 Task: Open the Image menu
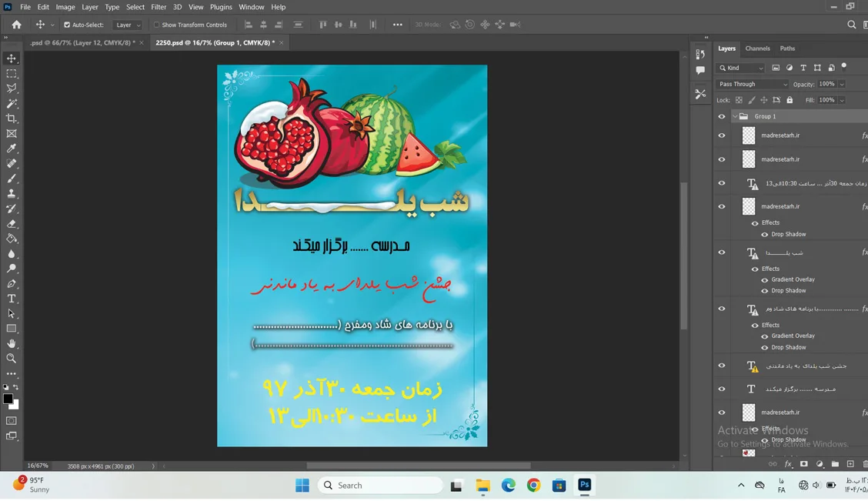65,7
